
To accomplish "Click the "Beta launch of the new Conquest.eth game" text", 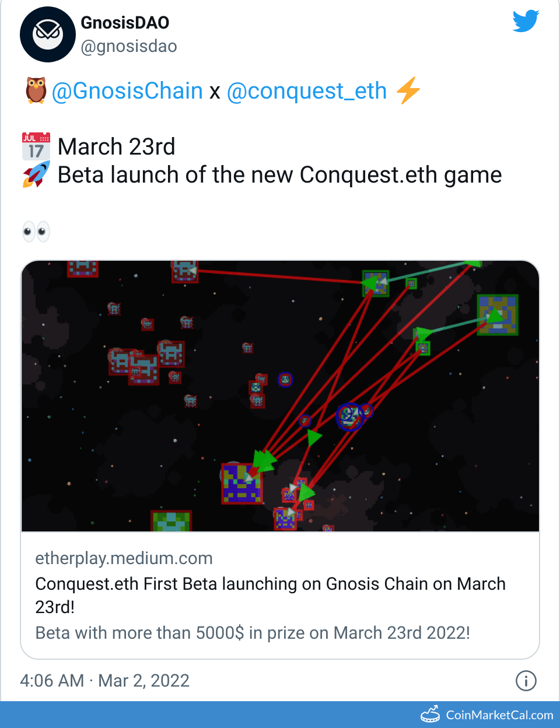I will [x=279, y=175].
